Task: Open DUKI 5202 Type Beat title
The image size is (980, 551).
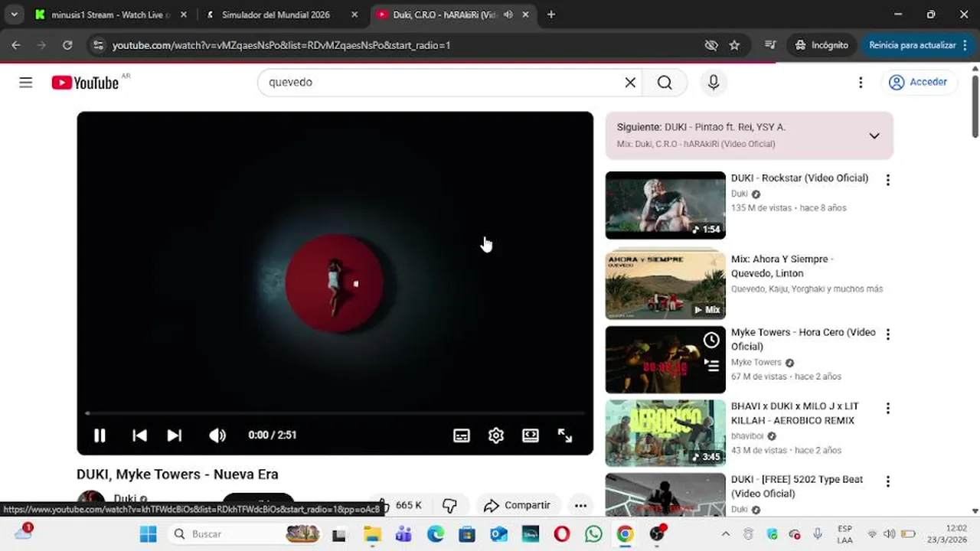Action: click(797, 487)
